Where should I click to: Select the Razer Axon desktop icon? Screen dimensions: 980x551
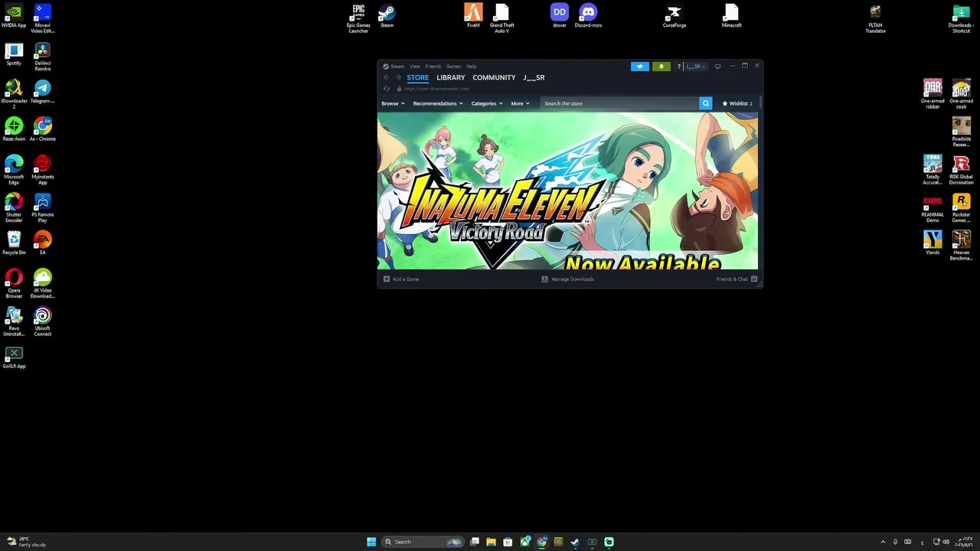[14, 129]
